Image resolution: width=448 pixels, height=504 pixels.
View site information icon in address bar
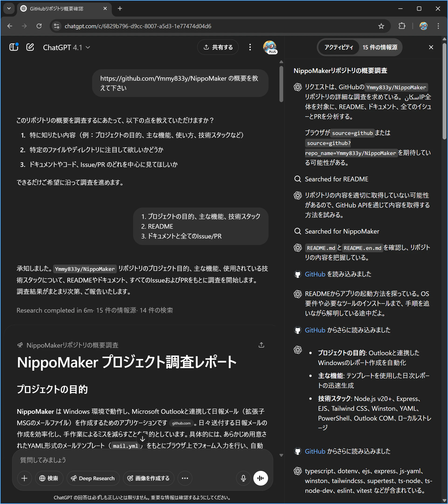tap(56, 26)
